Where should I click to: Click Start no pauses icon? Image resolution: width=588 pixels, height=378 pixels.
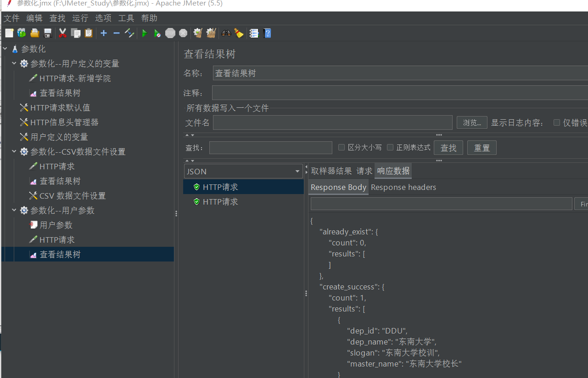(157, 33)
